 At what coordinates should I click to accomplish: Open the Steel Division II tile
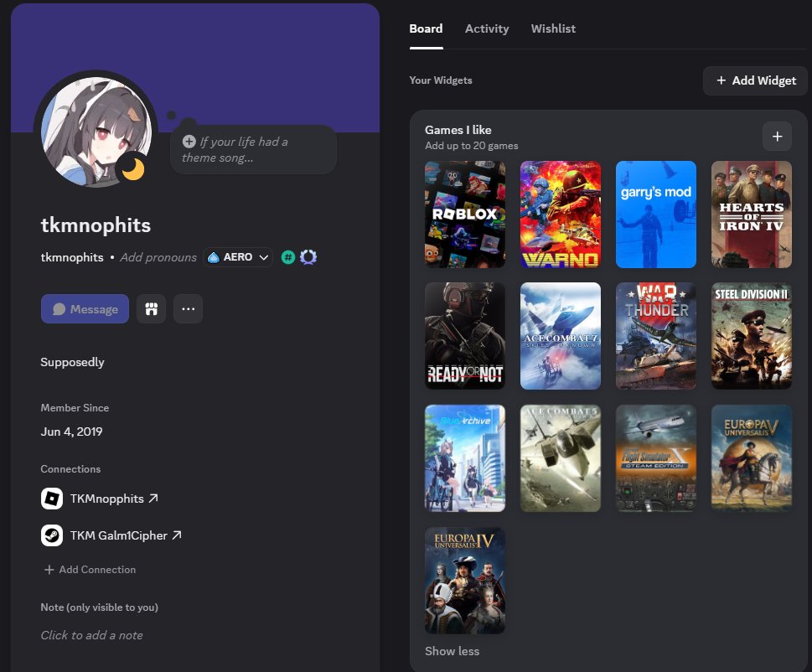pos(752,336)
